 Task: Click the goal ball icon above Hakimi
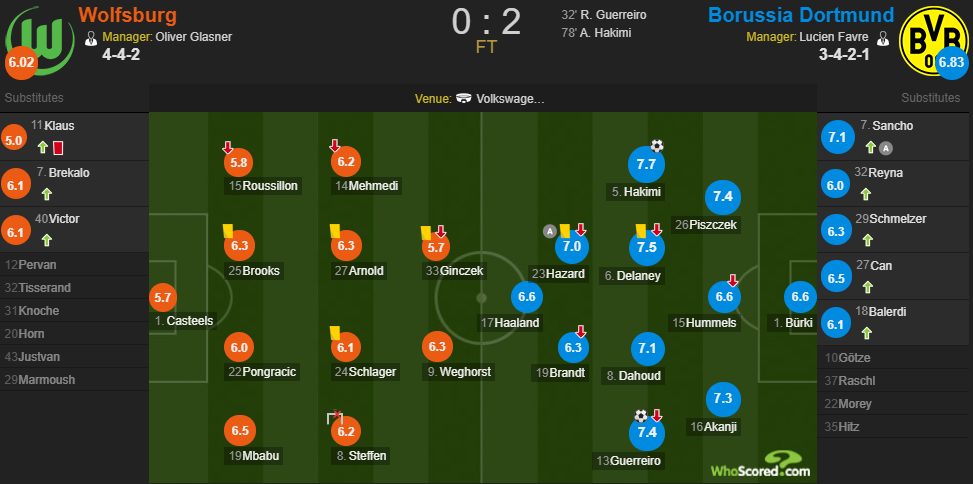coord(657,146)
